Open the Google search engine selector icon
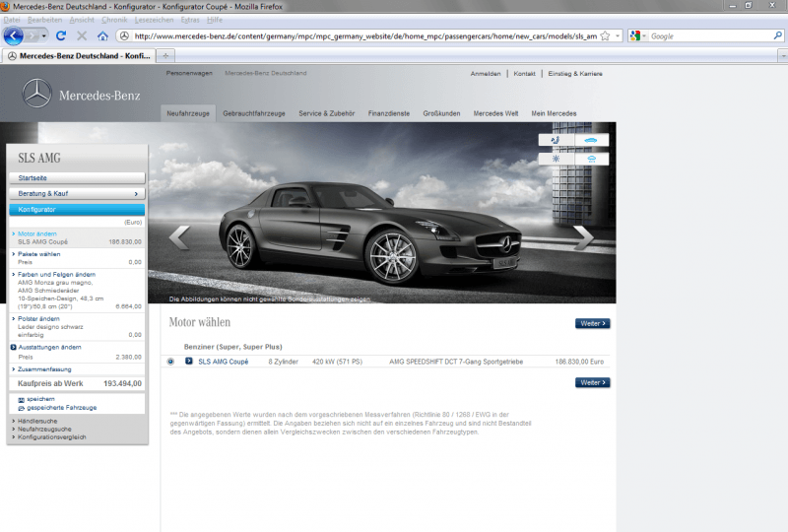Viewport: 788px width, 532px height. (637, 35)
